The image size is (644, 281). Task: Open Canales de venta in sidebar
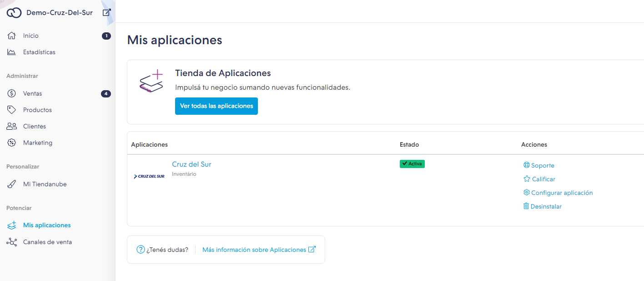click(47, 242)
